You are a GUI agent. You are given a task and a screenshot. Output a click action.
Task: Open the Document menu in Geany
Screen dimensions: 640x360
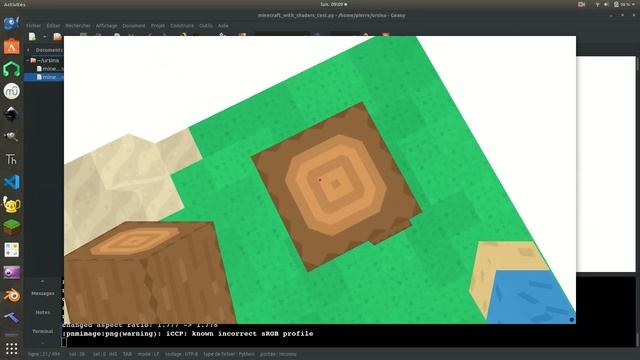[x=134, y=25]
